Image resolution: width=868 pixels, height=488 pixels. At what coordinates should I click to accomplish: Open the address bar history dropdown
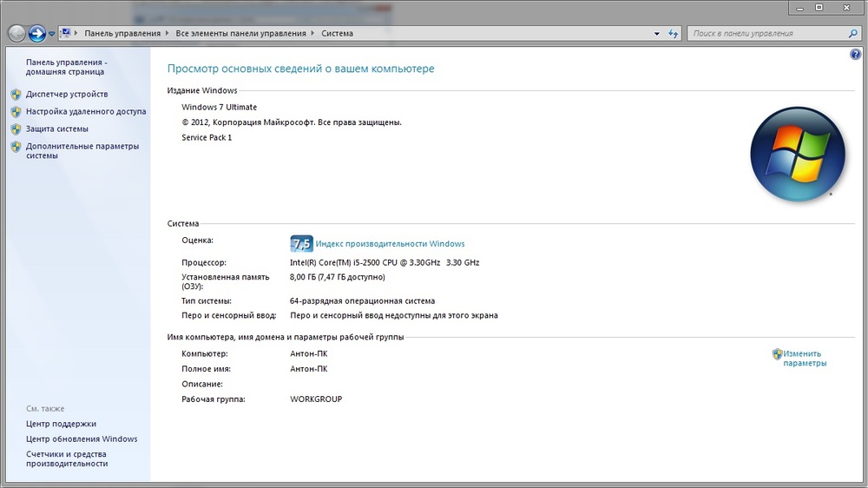coord(657,34)
